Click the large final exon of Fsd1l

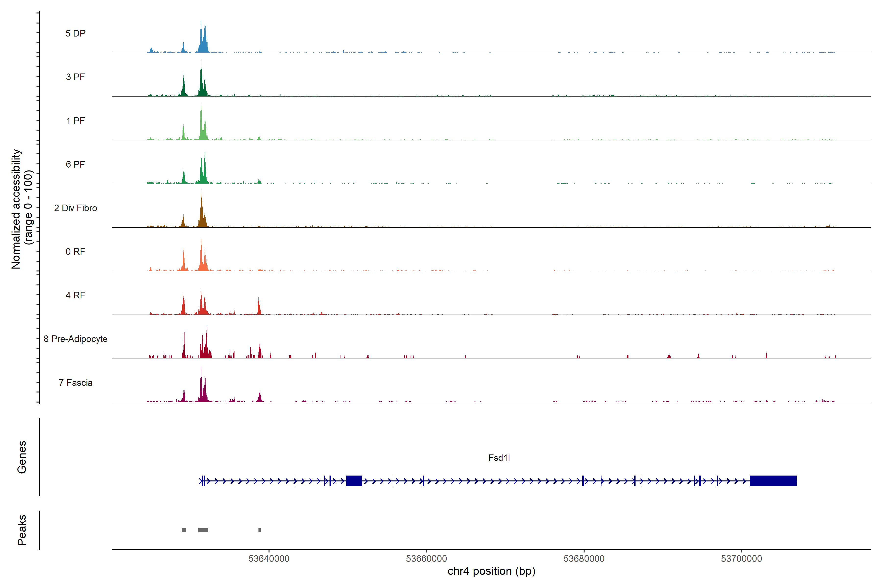(773, 481)
